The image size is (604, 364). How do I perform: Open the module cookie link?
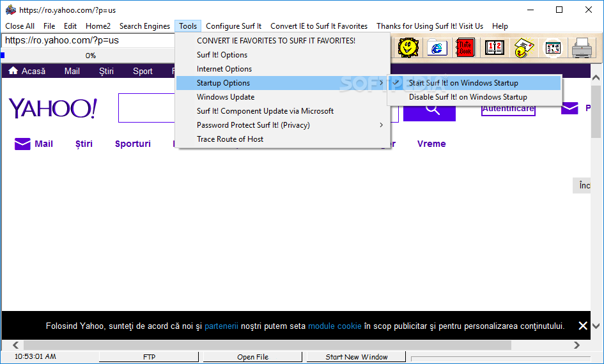tap(335, 326)
